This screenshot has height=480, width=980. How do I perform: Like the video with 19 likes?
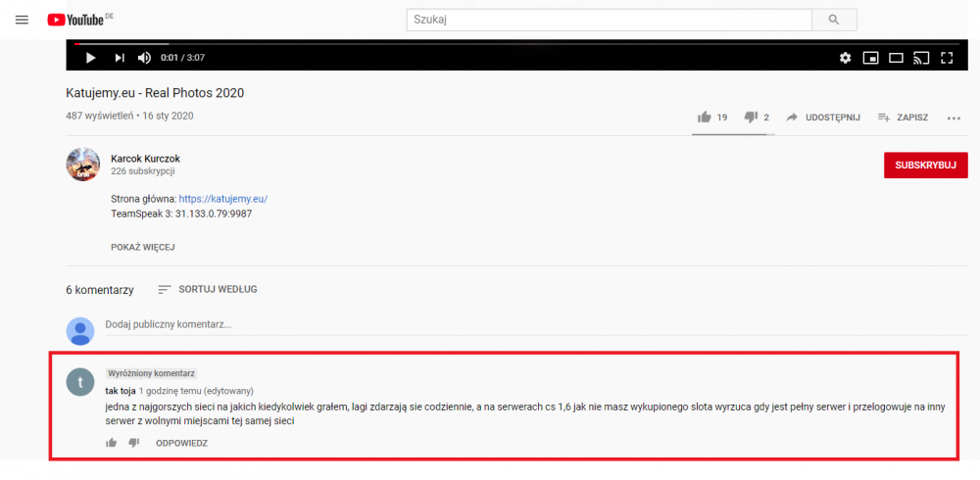click(x=712, y=117)
